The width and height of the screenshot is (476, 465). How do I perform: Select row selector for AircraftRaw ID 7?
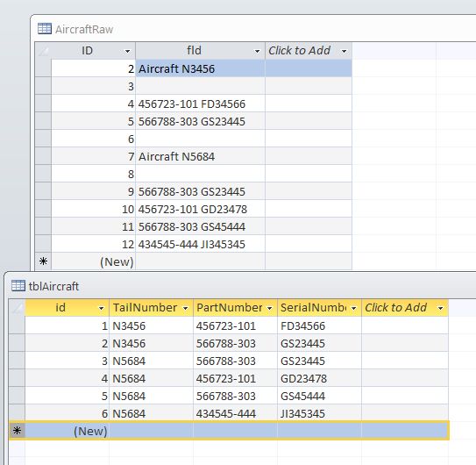click(x=43, y=156)
